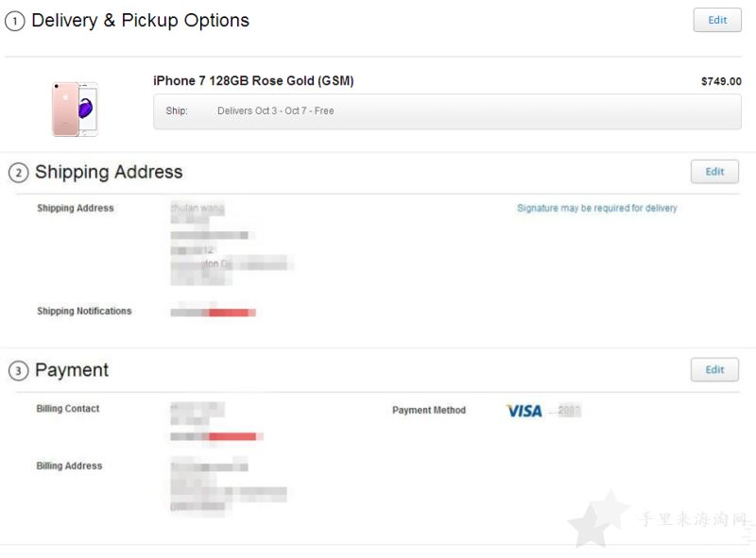Click the Billing Contact label

pyautogui.click(x=68, y=409)
